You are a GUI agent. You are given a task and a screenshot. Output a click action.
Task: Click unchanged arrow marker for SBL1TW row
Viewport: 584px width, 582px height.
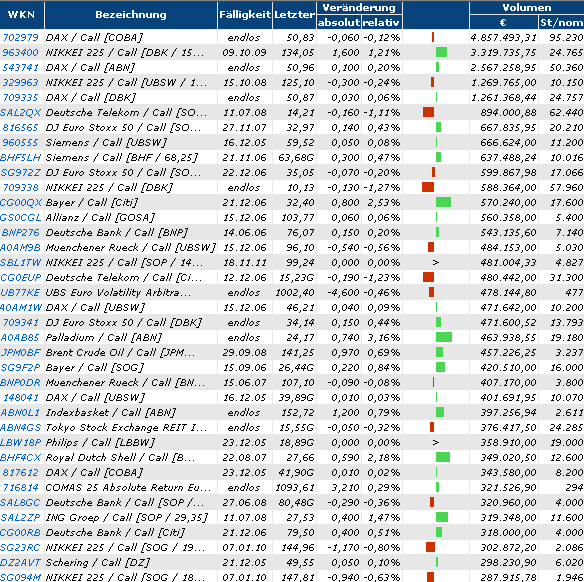click(x=436, y=263)
